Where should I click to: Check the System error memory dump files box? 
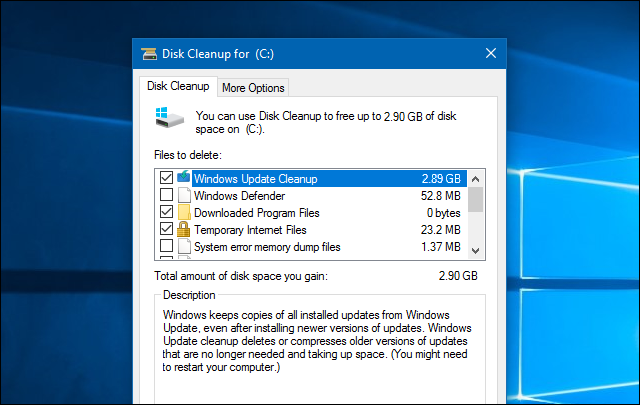166,247
